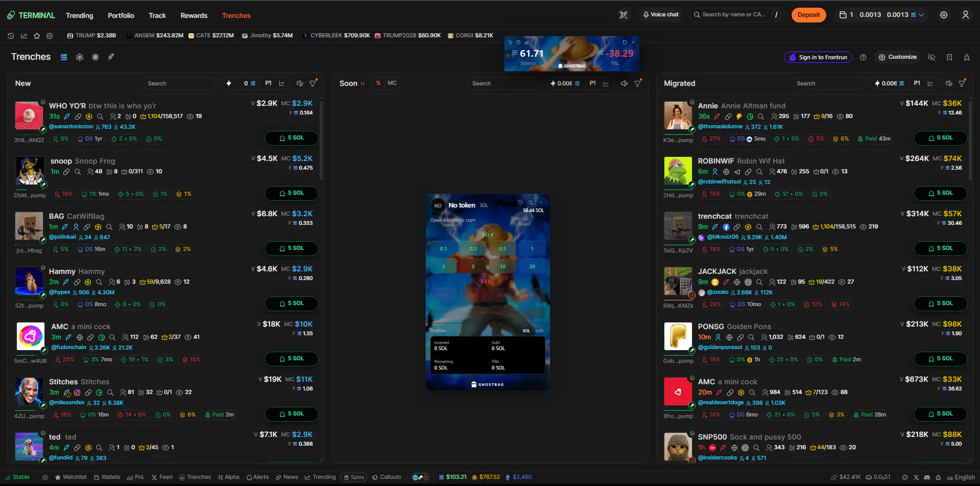Image resolution: width=980 pixels, height=486 pixels.
Task: Select the Solana chain icon beside Trenches
Action: click(x=64, y=57)
